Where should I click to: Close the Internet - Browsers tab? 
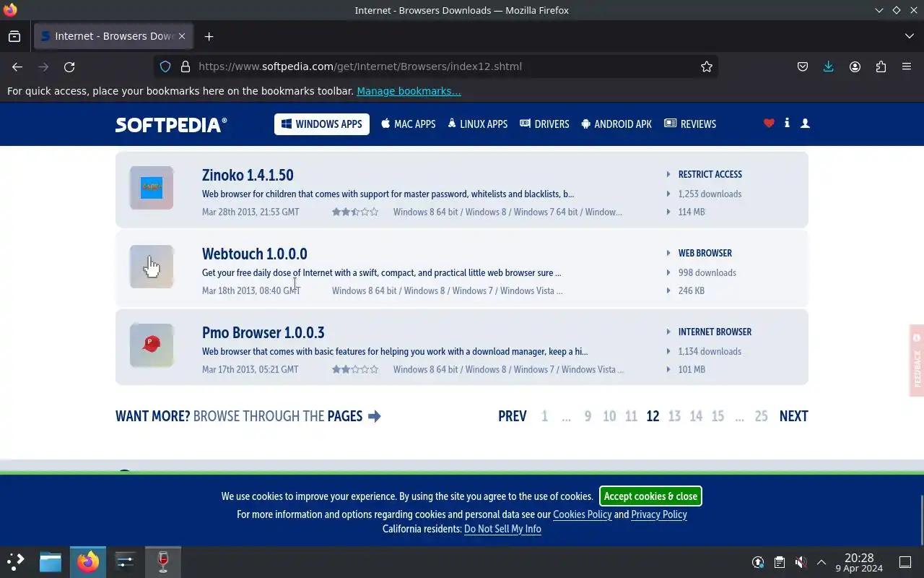tap(182, 36)
